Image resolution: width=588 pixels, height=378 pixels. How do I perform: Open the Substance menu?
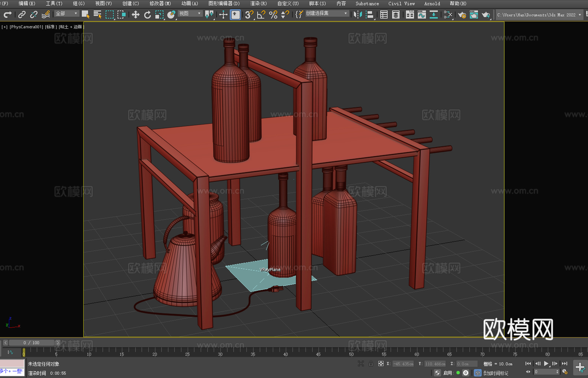[x=367, y=3]
